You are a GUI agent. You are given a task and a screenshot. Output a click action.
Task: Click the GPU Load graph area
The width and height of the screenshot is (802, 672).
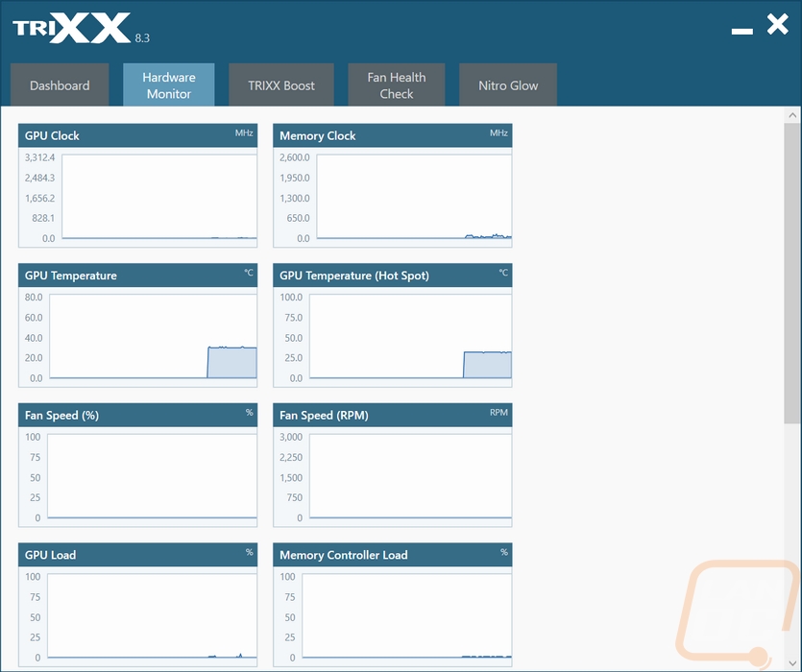point(152,615)
